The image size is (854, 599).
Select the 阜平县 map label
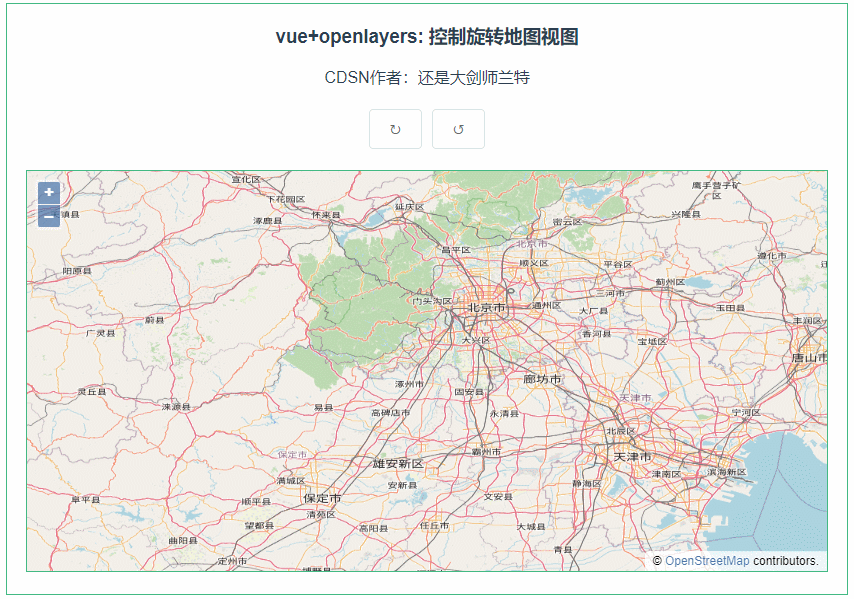point(86,499)
